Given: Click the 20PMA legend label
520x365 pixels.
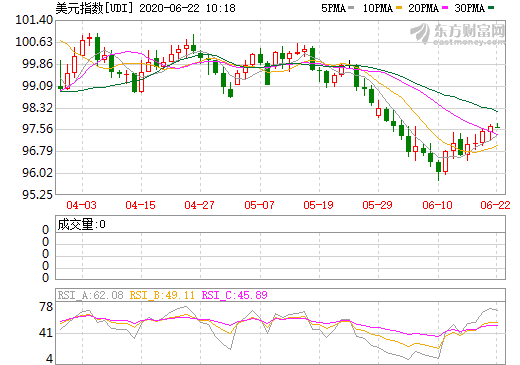Looking at the screenshot, I should tap(423, 8).
